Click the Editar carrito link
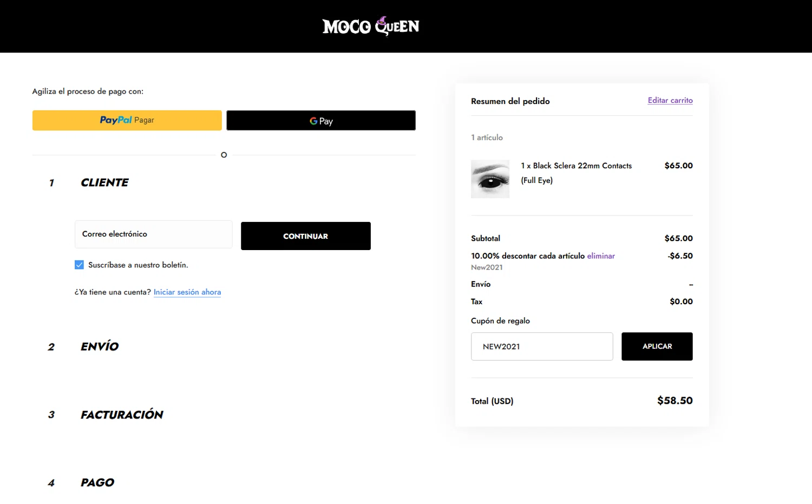812x504 pixels. point(670,101)
